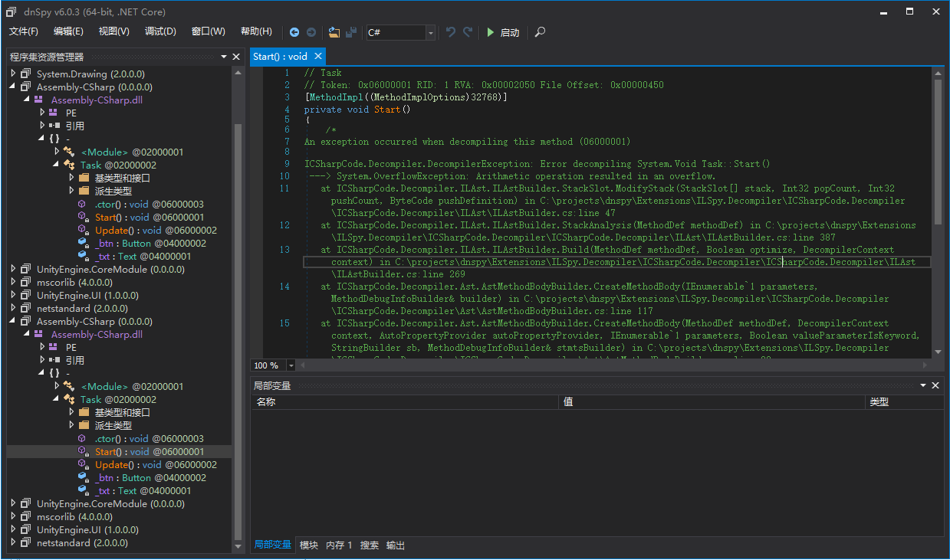Switch to the 模块 bottom tab
This screenshot has width=950, height=560.
point(309,545)
